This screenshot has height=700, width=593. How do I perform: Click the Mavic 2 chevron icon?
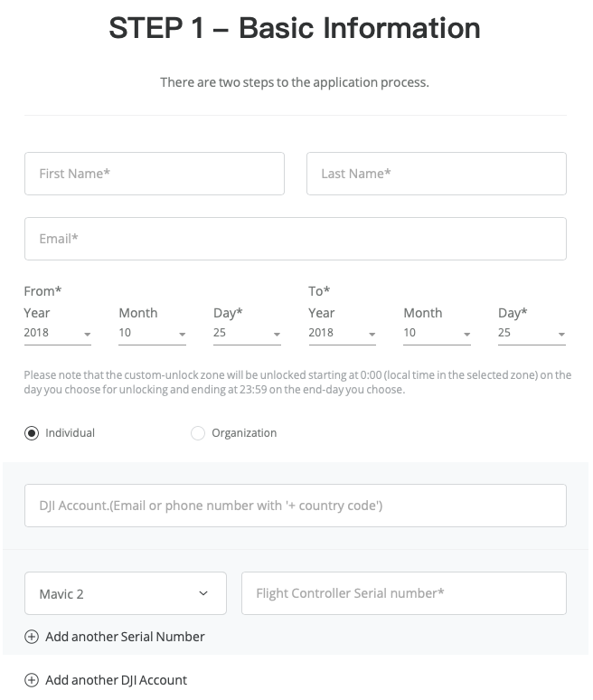click(203, 593)
